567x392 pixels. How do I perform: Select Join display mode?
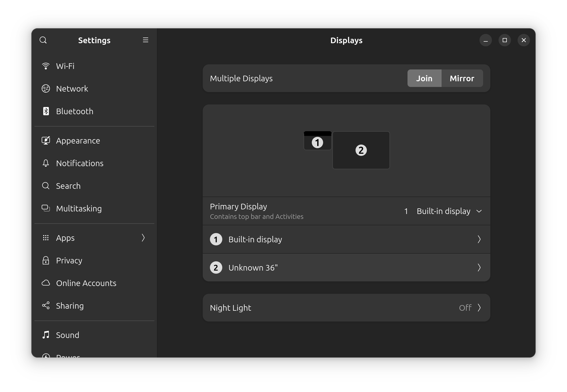pyautogui.click(x=424, y=78)
